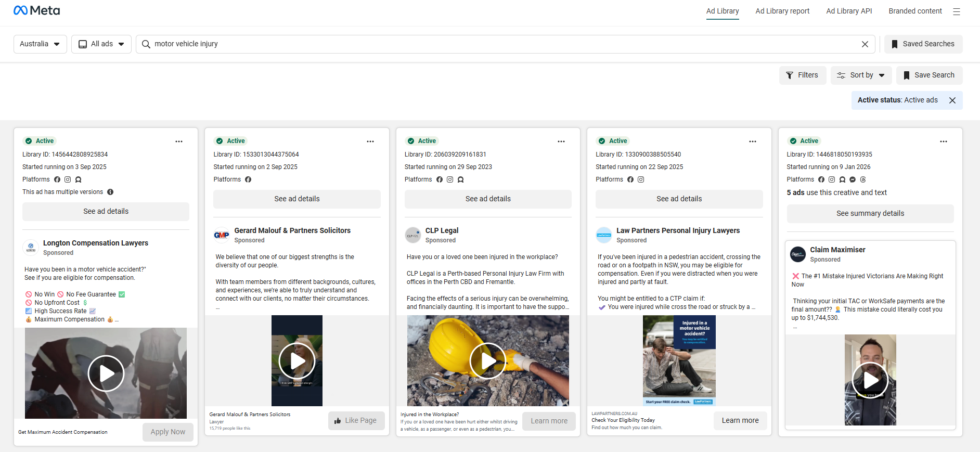Click the Saved Searches bookmark button
The width and height of the screenshot is (980, 452).
click(x=923, y=44)
